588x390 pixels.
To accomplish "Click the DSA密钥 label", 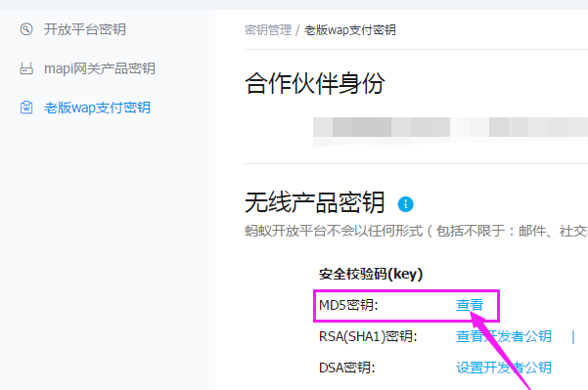I will 347,368.
